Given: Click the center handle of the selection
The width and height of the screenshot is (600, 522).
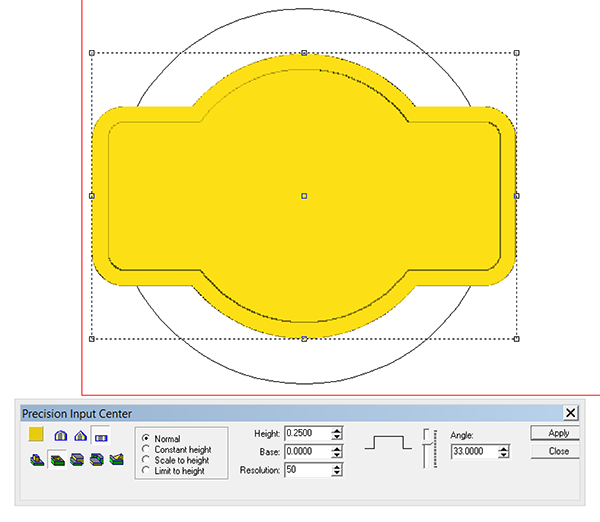Looking at the screenshot, I should click(x=304, y=196).
